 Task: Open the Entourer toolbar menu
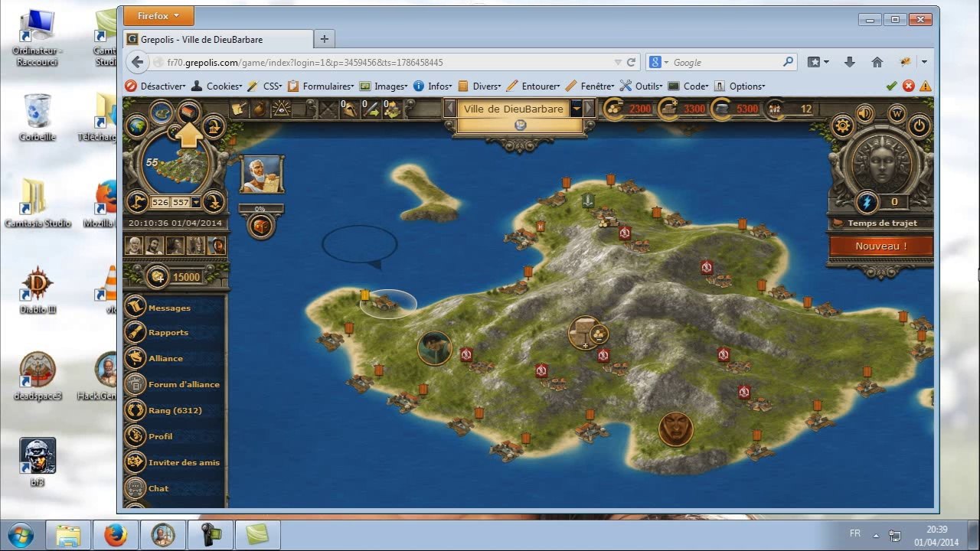(534, 86)
